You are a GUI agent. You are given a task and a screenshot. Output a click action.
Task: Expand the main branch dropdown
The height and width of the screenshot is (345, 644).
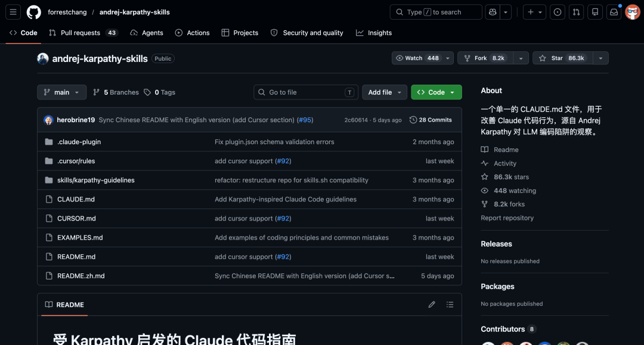point(61,92)
